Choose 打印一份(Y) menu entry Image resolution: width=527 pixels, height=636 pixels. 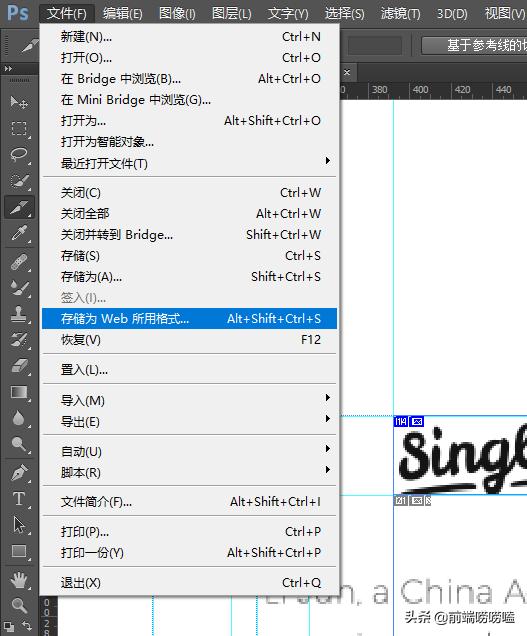189,553
